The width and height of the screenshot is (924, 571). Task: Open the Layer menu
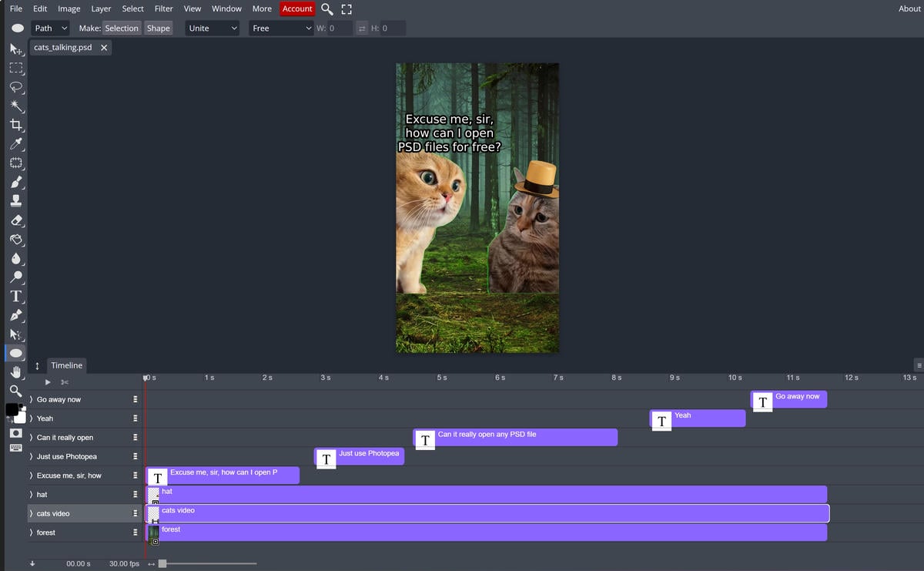point(101,8)
